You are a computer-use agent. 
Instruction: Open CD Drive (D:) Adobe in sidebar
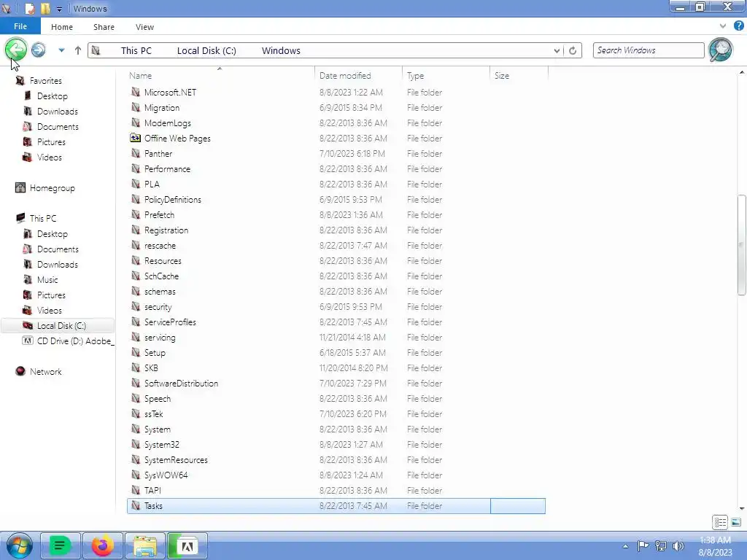point(74,341)
